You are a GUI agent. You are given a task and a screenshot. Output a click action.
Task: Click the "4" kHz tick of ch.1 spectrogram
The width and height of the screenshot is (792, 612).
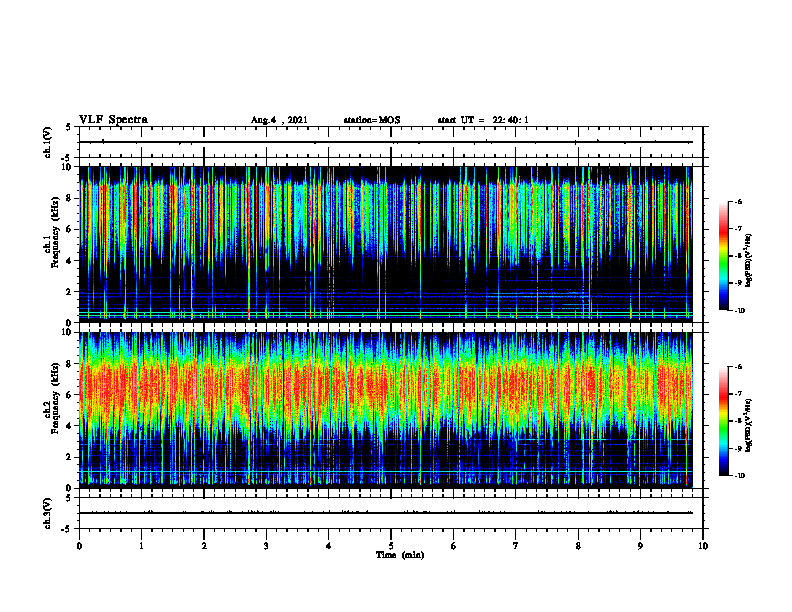pos(70,261)
